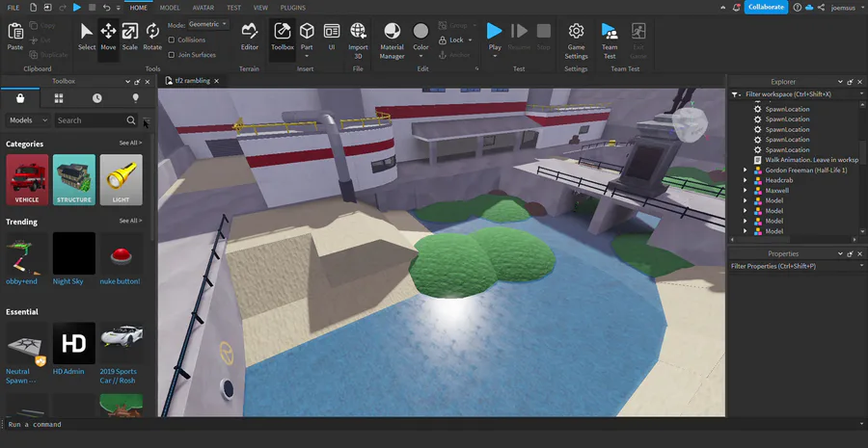This screenshot has height=448, width=868.
Task: Open the UI insert tool
Action: 332,37
